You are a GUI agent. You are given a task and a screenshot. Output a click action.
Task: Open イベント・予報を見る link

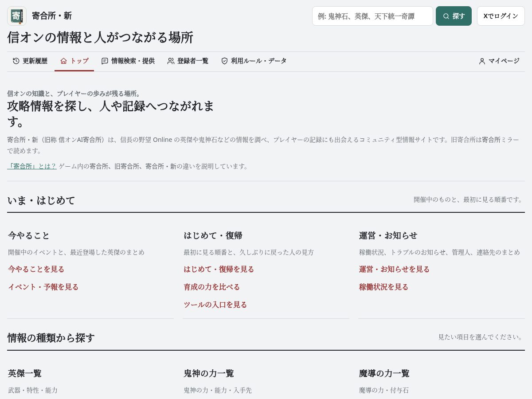point(43,287)
